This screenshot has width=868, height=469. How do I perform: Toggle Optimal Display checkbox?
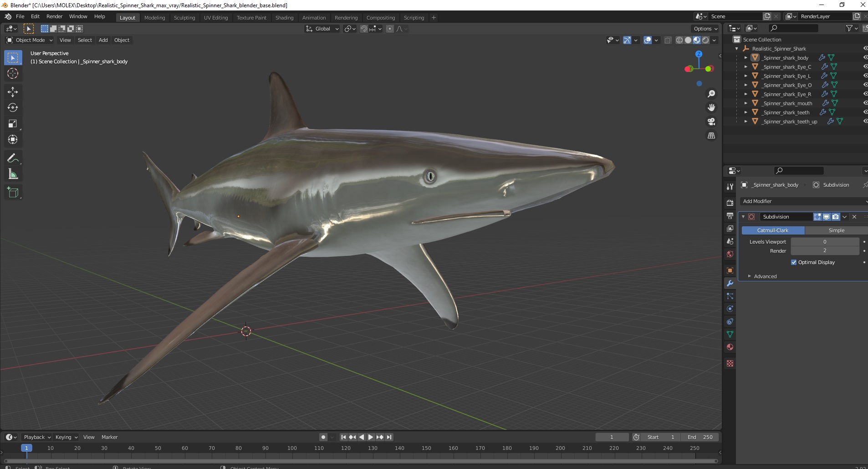(794, 262)
